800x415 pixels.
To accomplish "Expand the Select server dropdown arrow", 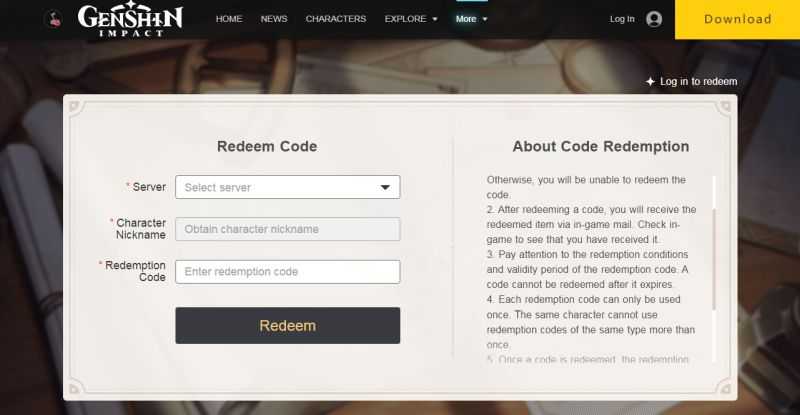I will tap(385, 187).
